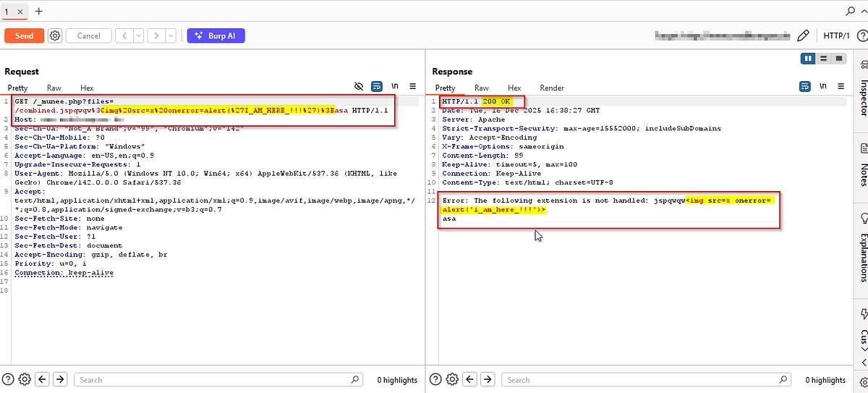
Task: Jump to previous Request search match
Action: coord(43,379)
